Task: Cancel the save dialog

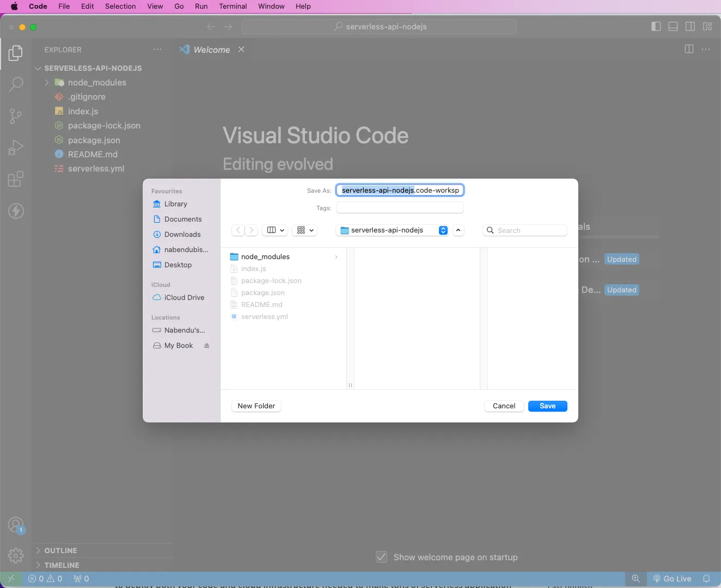Action: (504, 406)
